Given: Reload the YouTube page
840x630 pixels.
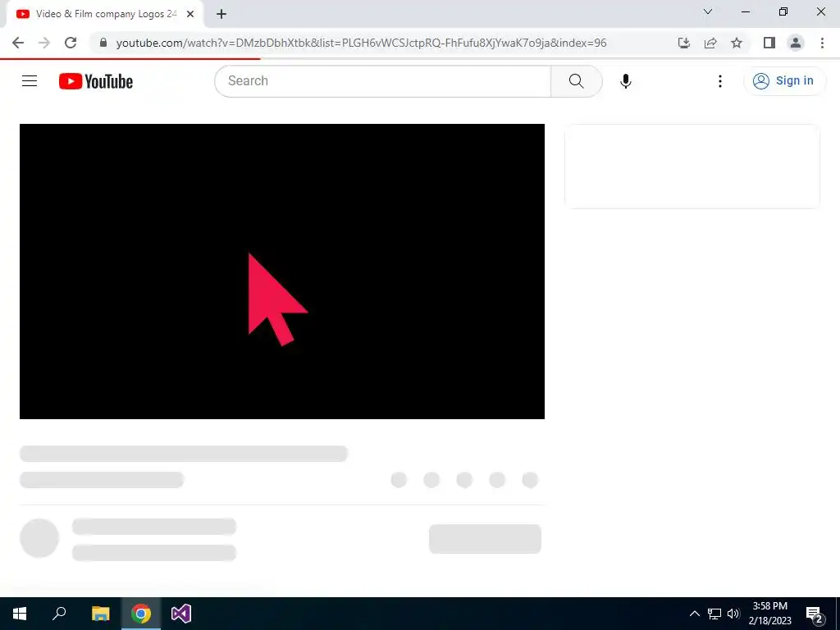Looking at the screenshot, I should click(x=71, y=43).
